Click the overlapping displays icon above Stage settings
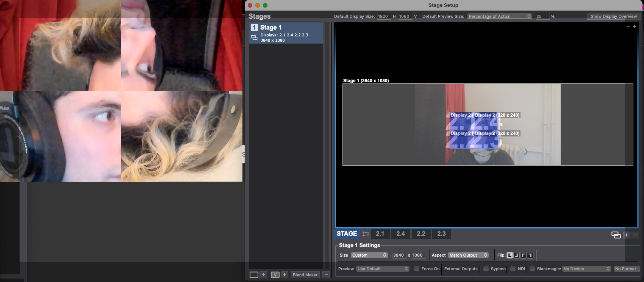 tap(616, 235)
